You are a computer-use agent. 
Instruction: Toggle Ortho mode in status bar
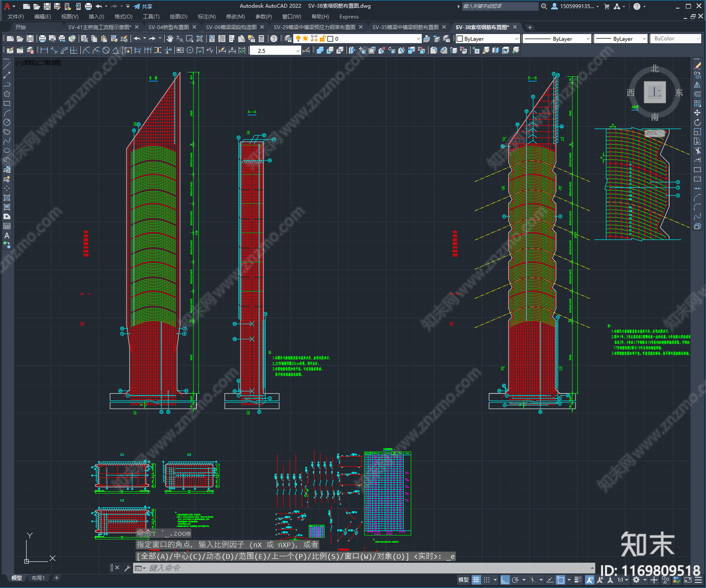click(x=505, y=580)
